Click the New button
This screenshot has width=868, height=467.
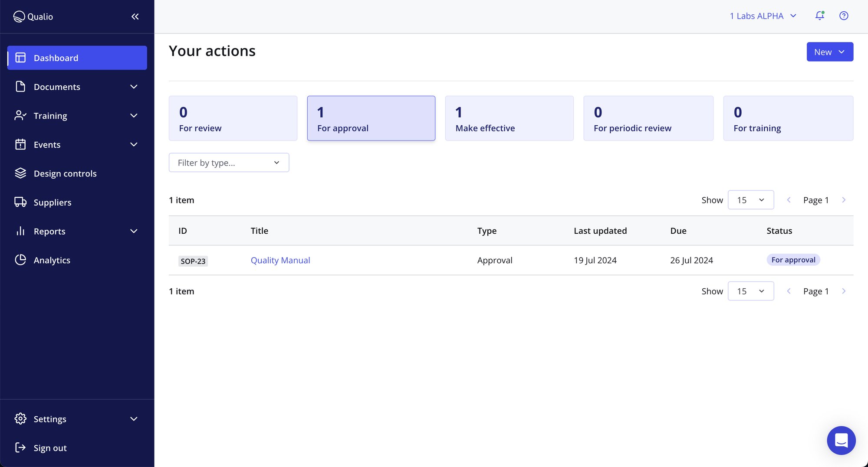(829, 52)
